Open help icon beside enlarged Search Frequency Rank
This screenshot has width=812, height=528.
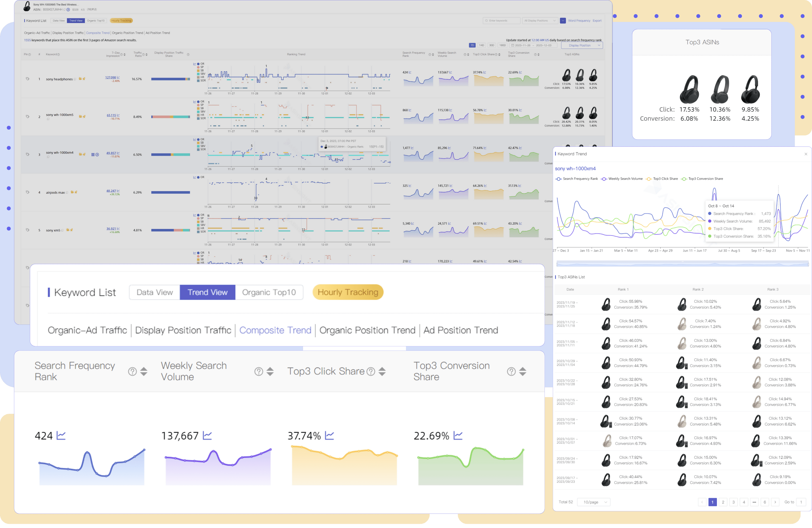click(132, 371)
